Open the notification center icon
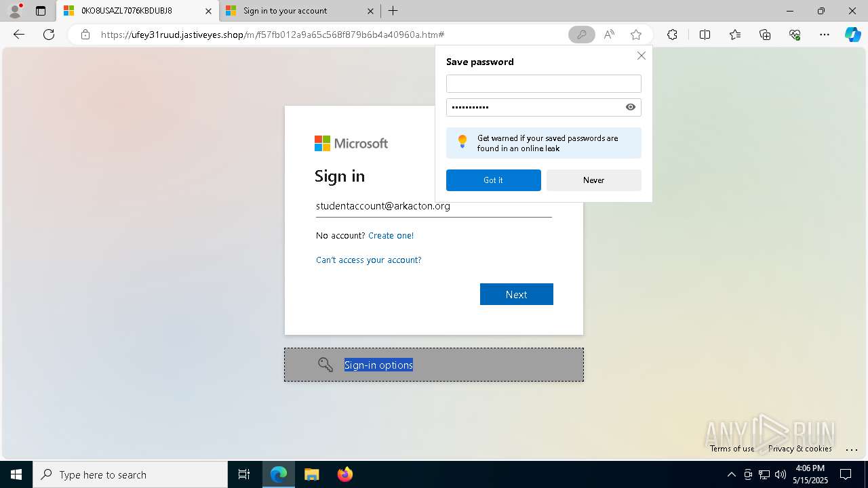The image size is (868, 488). tap(846, 474)
